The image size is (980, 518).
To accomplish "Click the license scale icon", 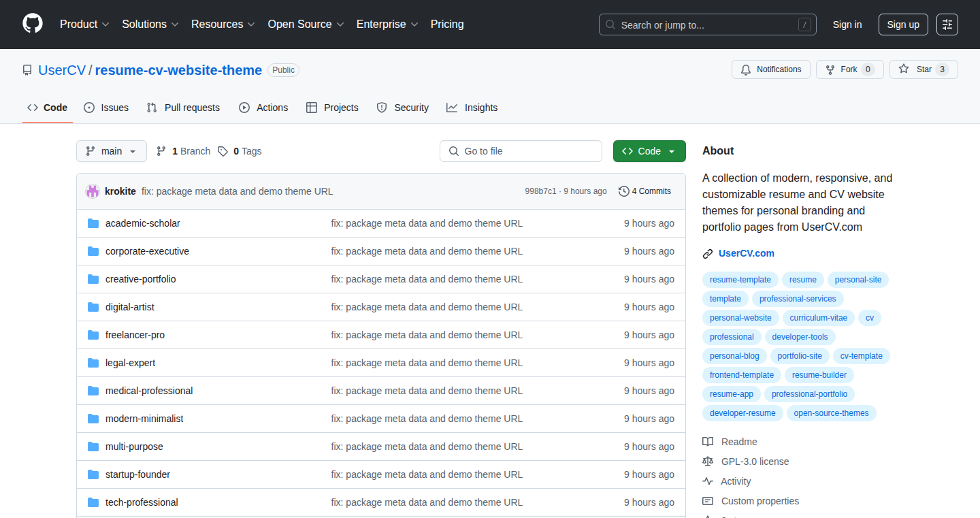I will coord(708,462).
